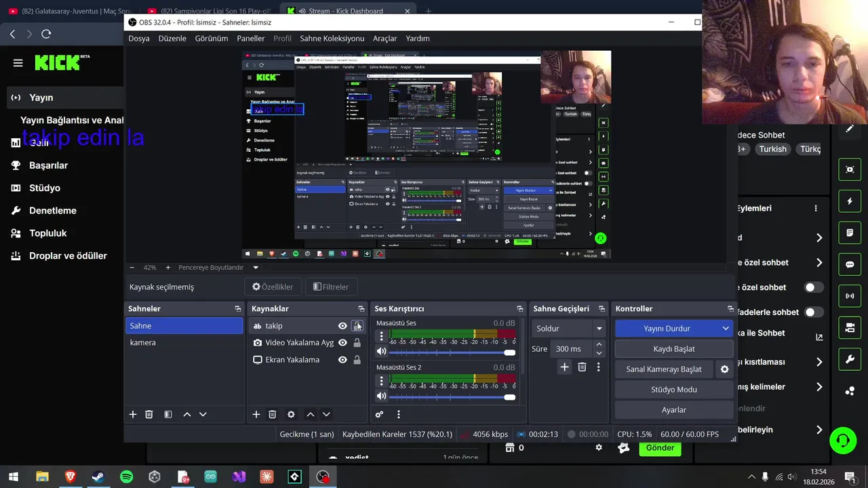Move scene down in Sahneler panel
868x488 pixels.
[203, 414]
